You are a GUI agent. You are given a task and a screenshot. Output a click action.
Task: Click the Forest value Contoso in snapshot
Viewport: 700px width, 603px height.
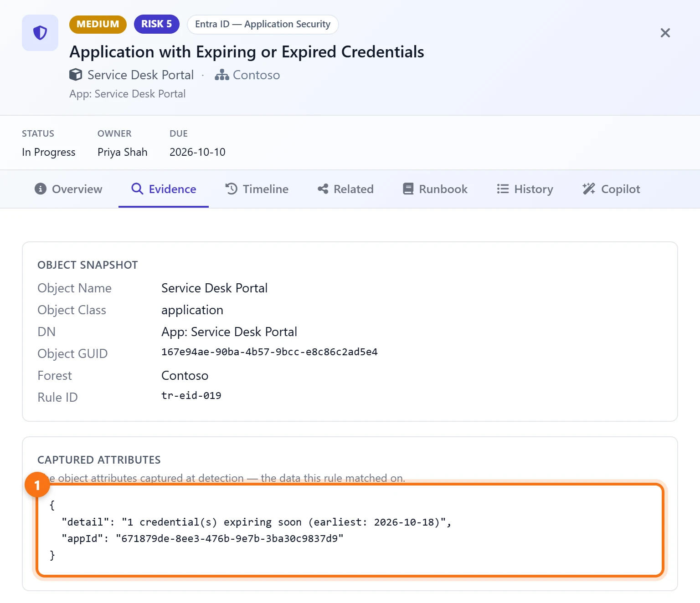[x=185, y=376]
